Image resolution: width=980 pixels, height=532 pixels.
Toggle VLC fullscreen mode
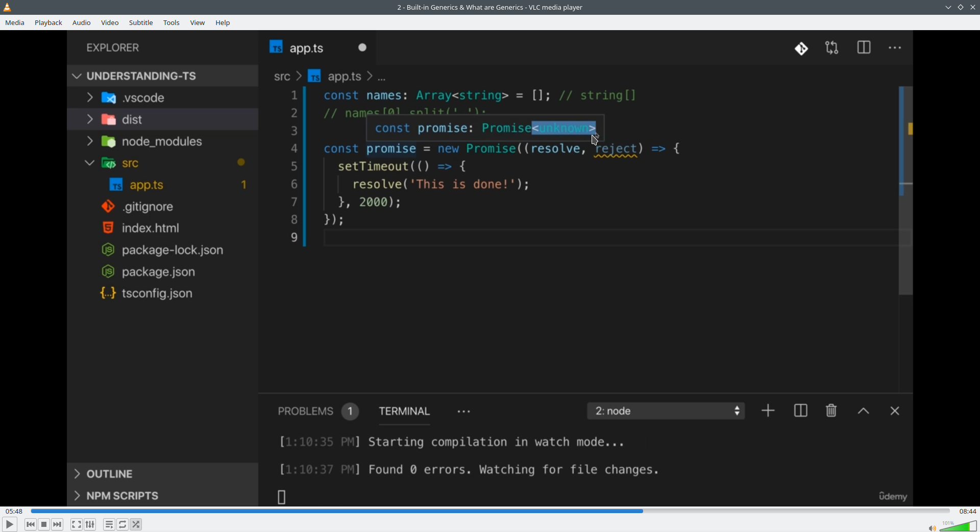[x=77, y=524]
